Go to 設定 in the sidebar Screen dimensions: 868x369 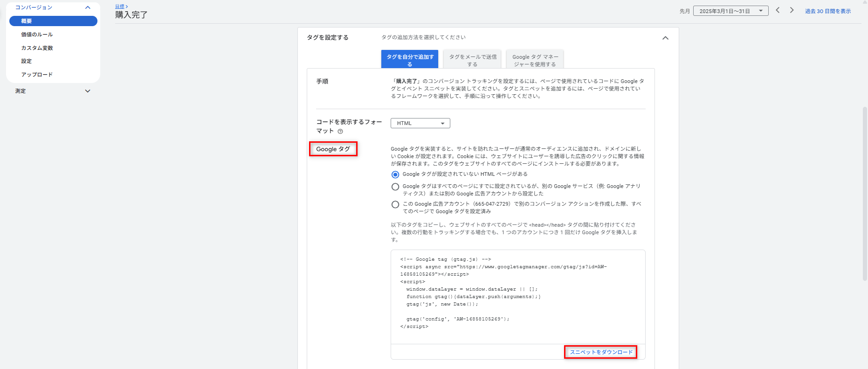[x=27, y=61]
